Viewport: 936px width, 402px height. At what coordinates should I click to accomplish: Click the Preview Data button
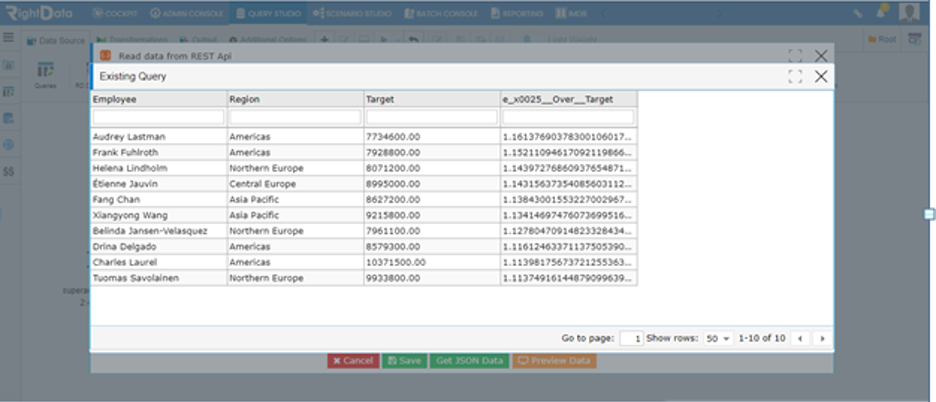[x=554, y=361]
